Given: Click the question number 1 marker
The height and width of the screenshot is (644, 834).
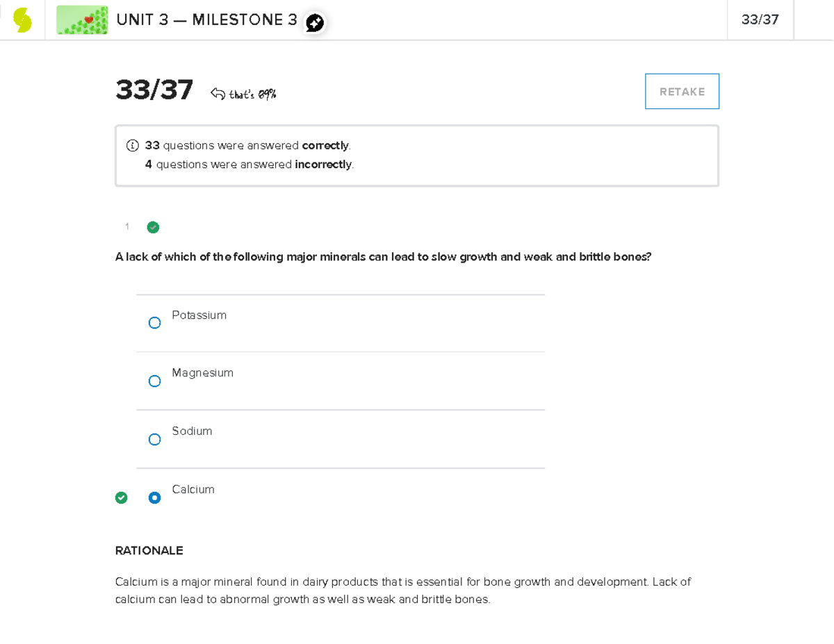Looking at the screenshot, I should (x=127, y=226).
